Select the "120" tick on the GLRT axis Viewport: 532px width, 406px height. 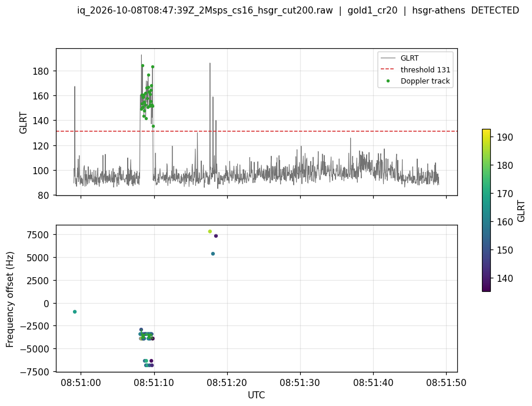point(41,146)
